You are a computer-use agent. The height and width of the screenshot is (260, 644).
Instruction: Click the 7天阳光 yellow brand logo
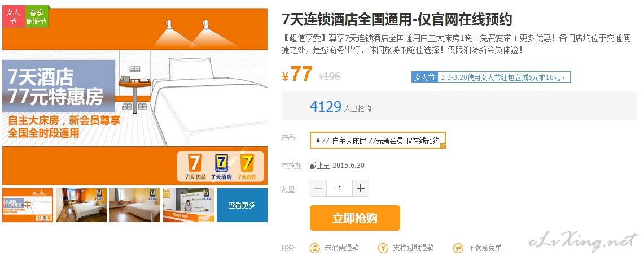click(x=248, y=167)
